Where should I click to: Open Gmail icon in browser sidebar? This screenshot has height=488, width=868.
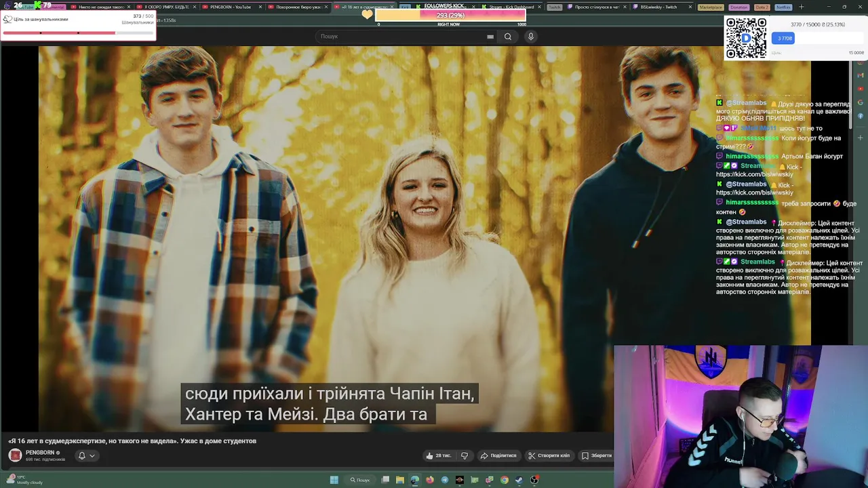(860, 75)
